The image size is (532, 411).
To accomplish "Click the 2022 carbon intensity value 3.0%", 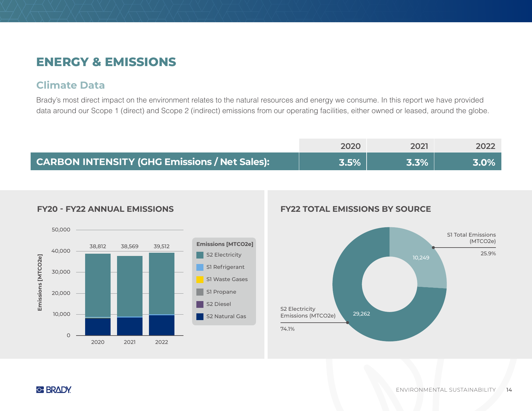I will (x=484, y=162).
